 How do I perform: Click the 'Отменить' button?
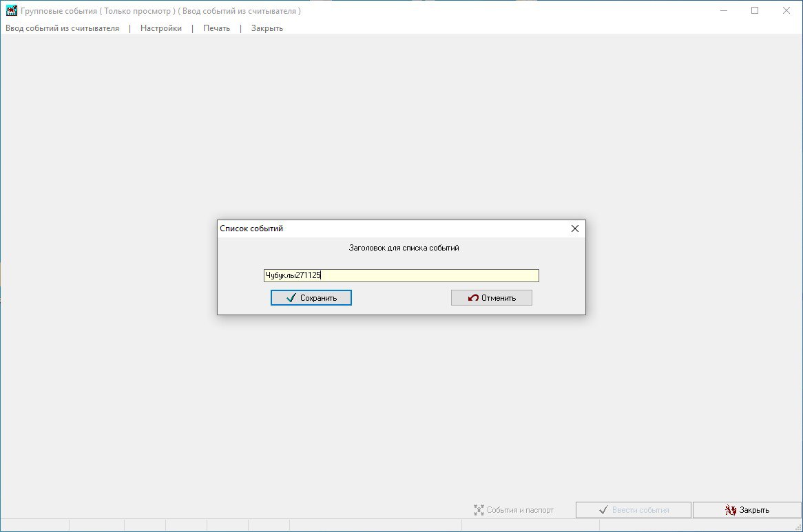pyautogui.click(x=491, y=298)
